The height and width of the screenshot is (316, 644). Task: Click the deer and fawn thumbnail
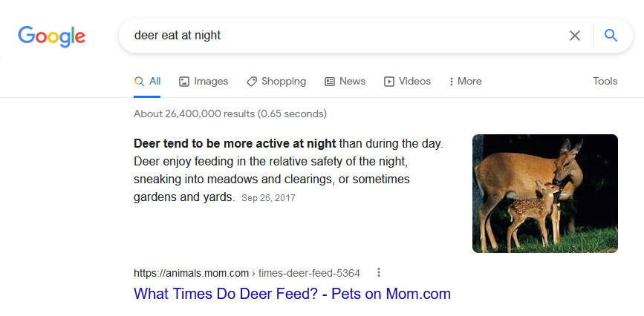(545, 194)
